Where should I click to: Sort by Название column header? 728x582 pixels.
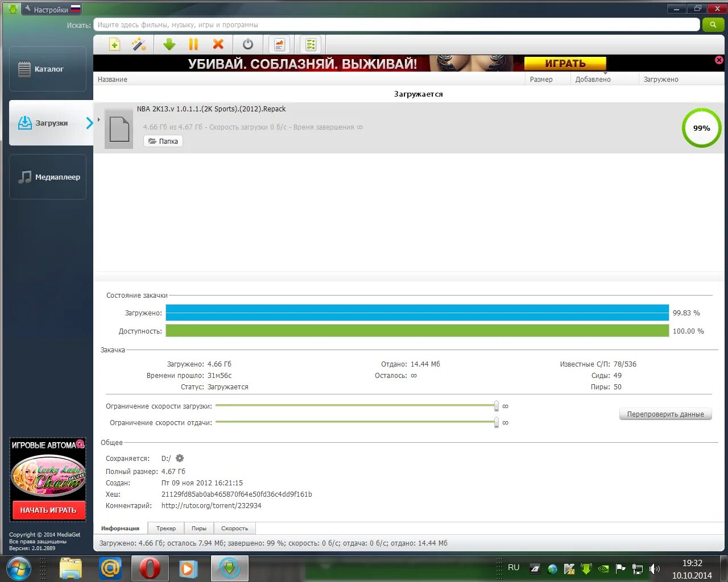(113, 80)
